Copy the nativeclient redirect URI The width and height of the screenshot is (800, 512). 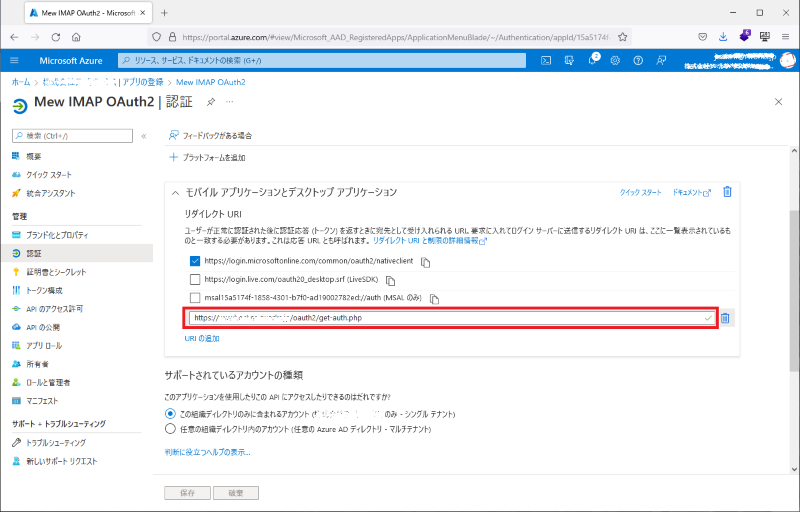point(426,262)
